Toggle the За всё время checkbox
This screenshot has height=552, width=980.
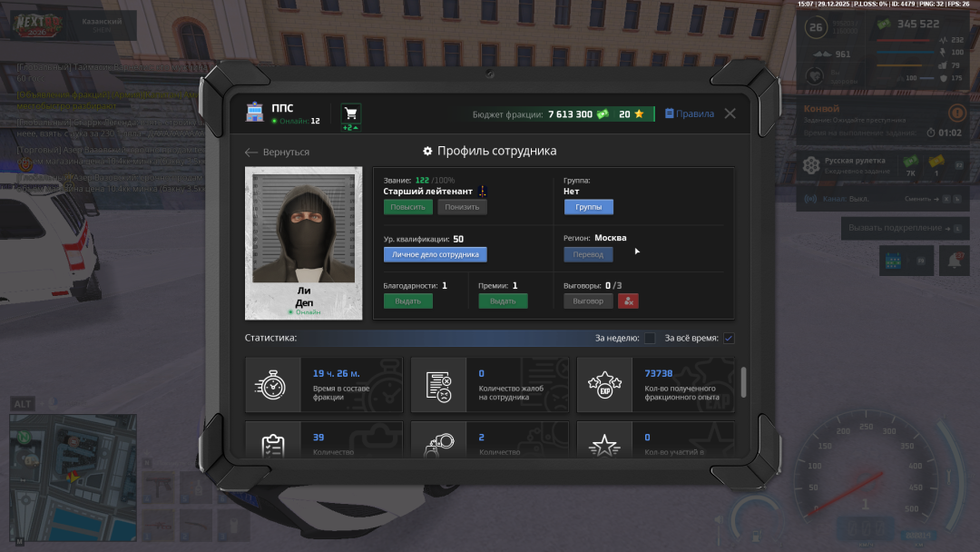(729, 339)
